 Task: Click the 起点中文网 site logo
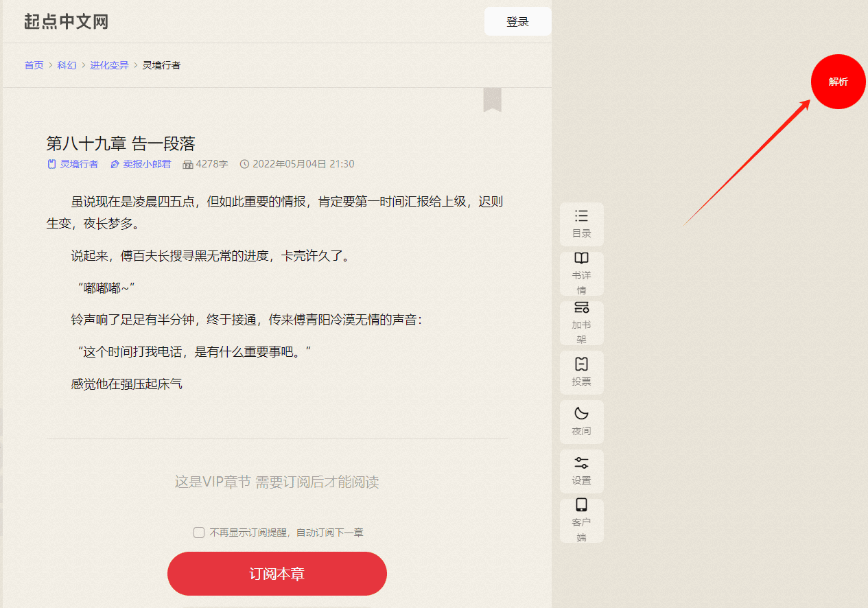click(65, 21)
